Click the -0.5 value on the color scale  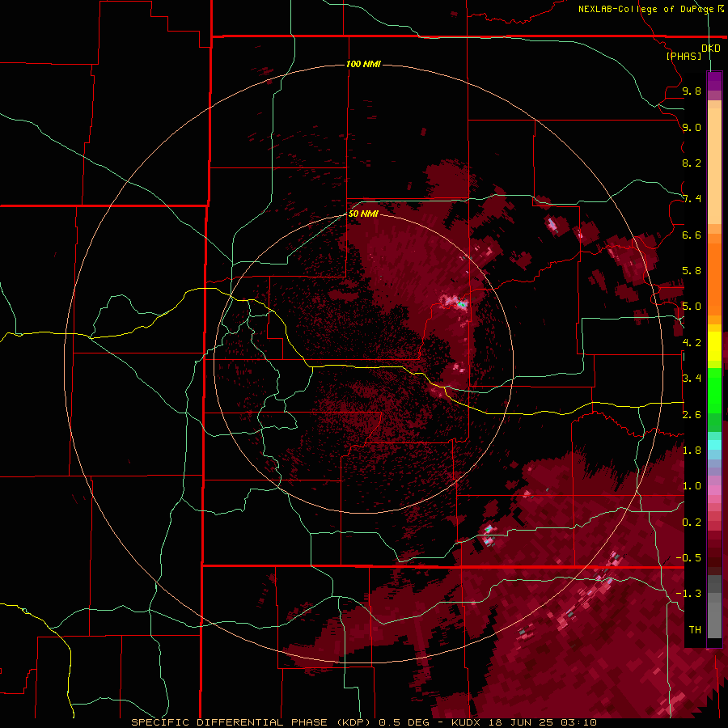688,558
